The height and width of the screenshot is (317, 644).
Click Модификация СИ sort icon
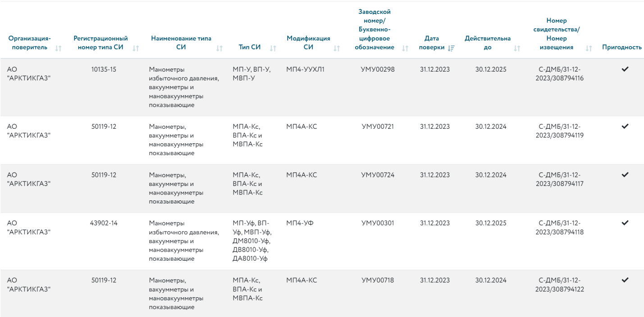(x=336, y=48)
